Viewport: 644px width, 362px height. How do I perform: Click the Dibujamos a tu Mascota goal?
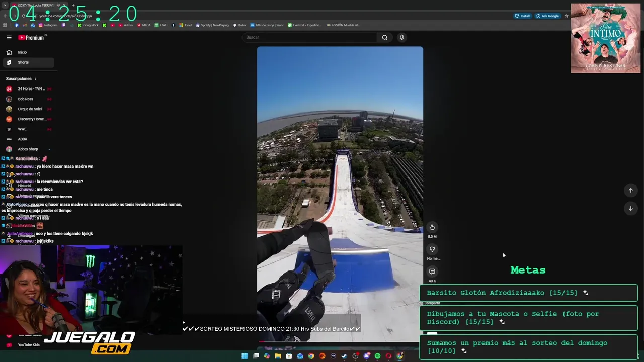528,318
